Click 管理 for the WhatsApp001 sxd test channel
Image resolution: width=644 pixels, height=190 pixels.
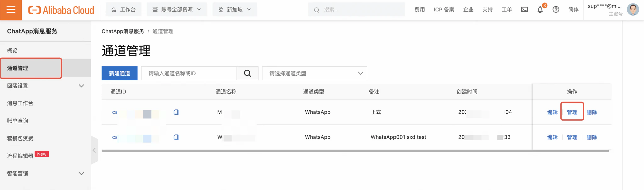pos(572,137)
